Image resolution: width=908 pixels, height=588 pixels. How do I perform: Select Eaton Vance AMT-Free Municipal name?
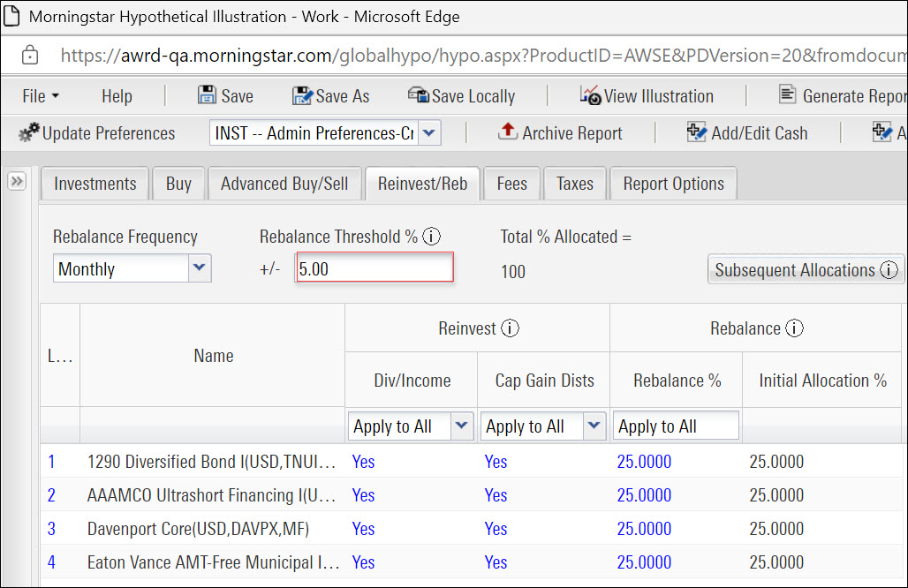[x=213, y=562]
